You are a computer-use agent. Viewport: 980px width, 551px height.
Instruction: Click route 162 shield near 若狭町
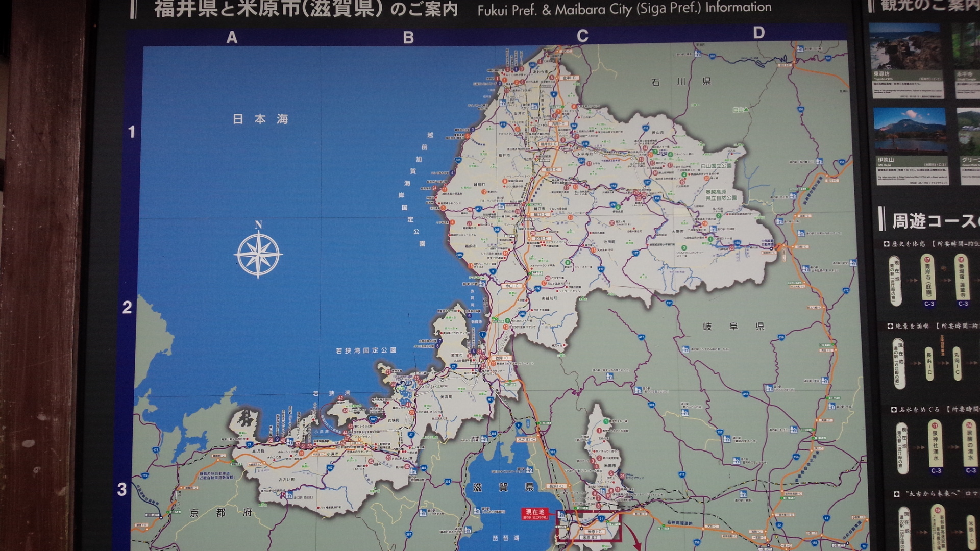373,419
